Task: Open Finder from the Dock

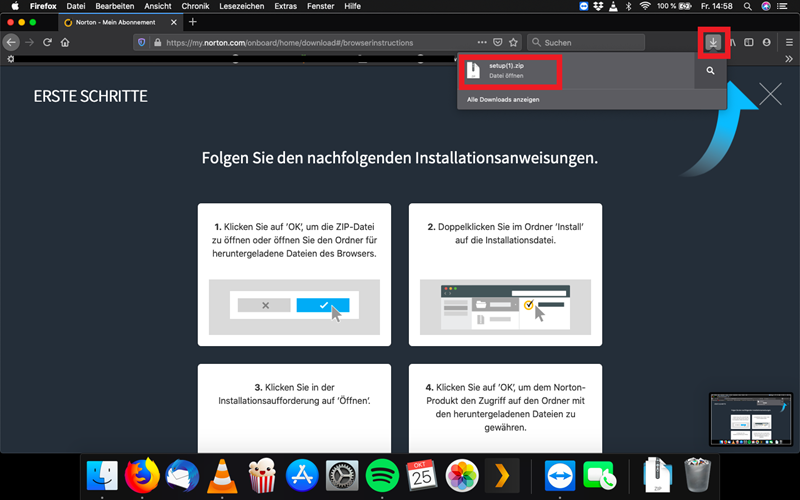Action: coord(102,476)
